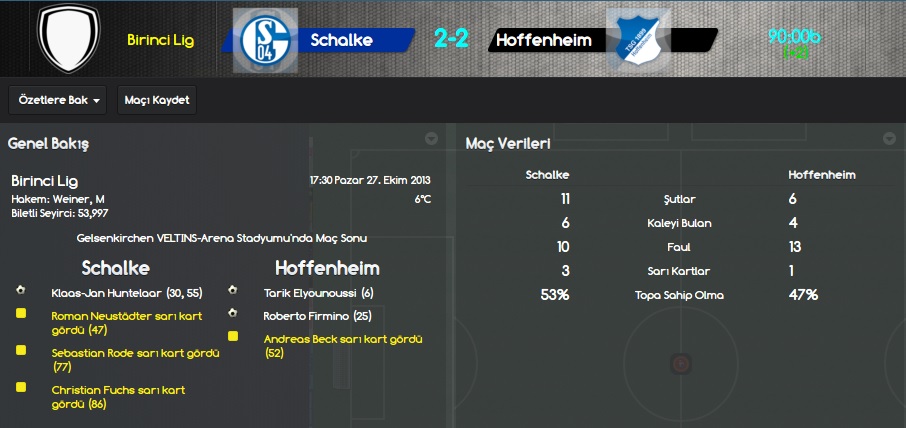The width and height of the screenshot is (906, 428).
Task: Open the Birinci Lig competition link
Action: tap(161, 40)
